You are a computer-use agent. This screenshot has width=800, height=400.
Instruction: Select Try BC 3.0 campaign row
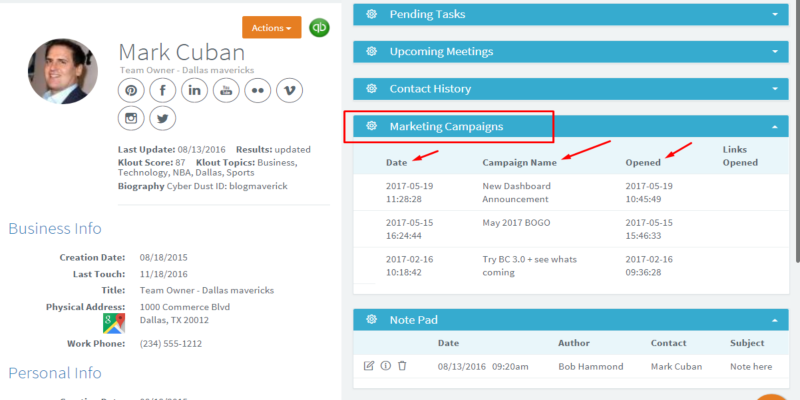click(571, 266)
